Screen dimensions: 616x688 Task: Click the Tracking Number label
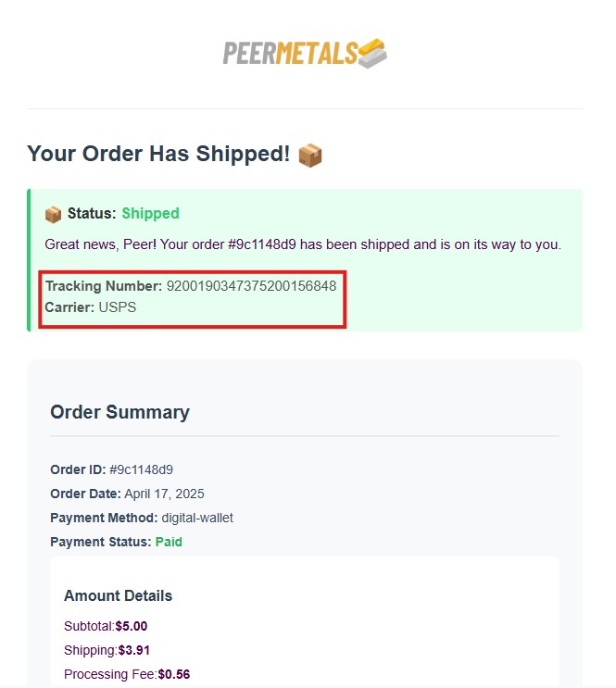coord(104,286)
